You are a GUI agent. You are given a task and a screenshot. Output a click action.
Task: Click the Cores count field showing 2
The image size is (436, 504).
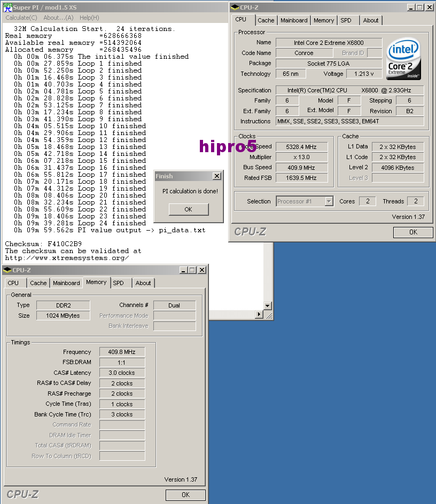368,201
